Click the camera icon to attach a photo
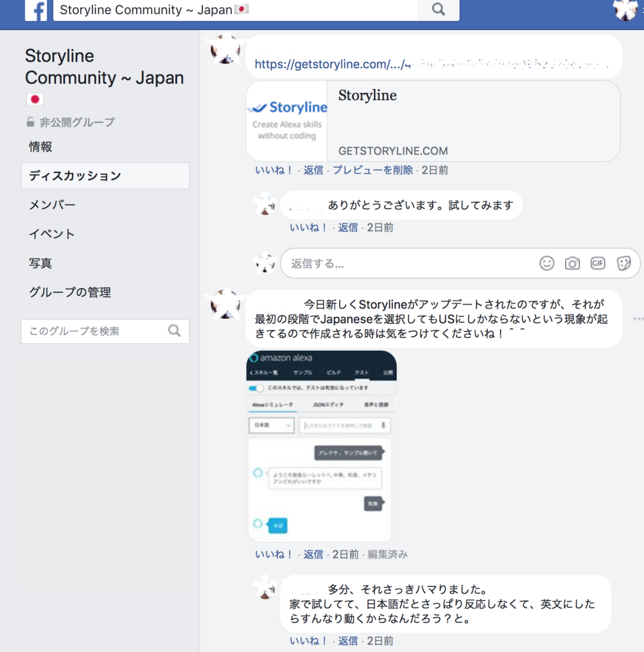644x652 pixels. tap(572, 262)
